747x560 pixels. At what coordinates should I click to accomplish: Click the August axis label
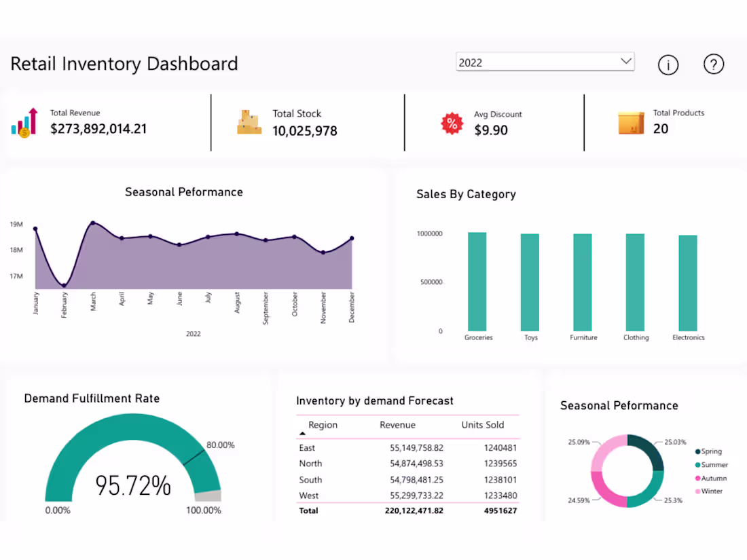[237, 302]
